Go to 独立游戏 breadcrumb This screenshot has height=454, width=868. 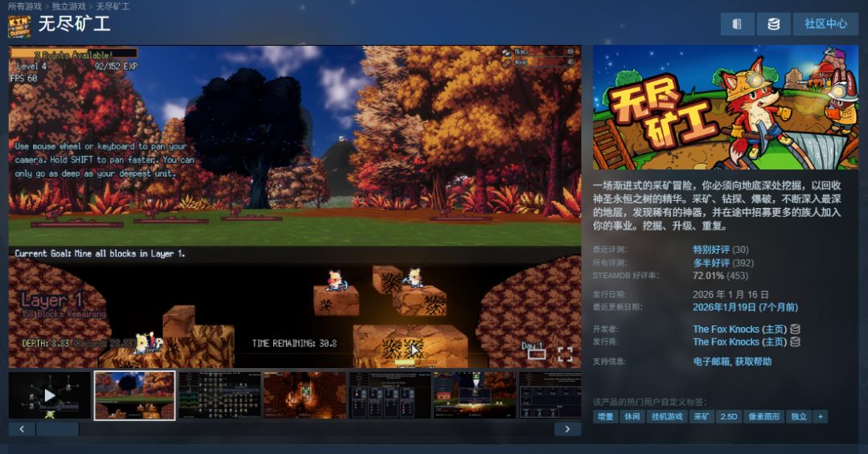68,6
